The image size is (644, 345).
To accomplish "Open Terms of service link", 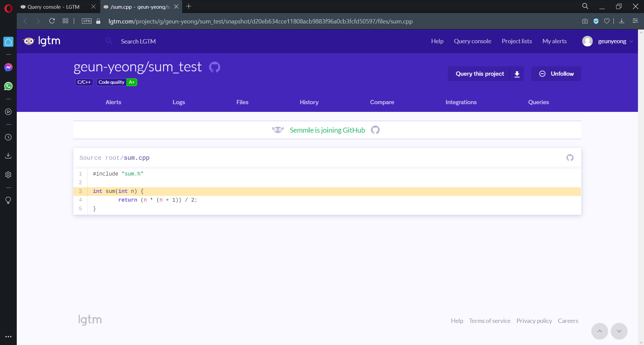I will (x=490, y=321).
